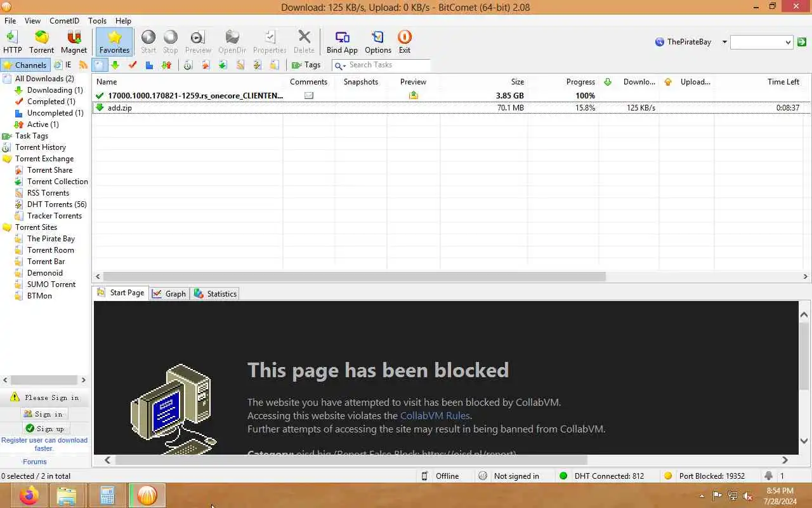Switch to the Graph tab

[x=169, y=293]
